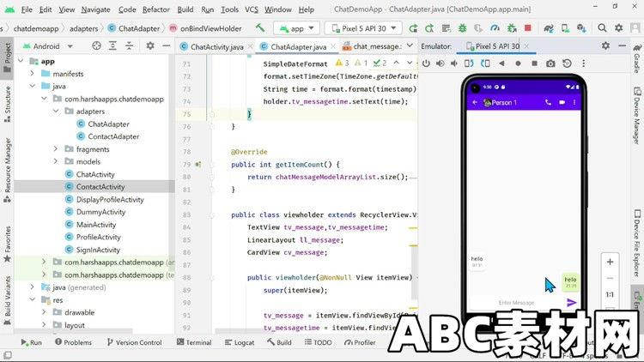Click Collapse All icon in Project panel

coord(129,46)
